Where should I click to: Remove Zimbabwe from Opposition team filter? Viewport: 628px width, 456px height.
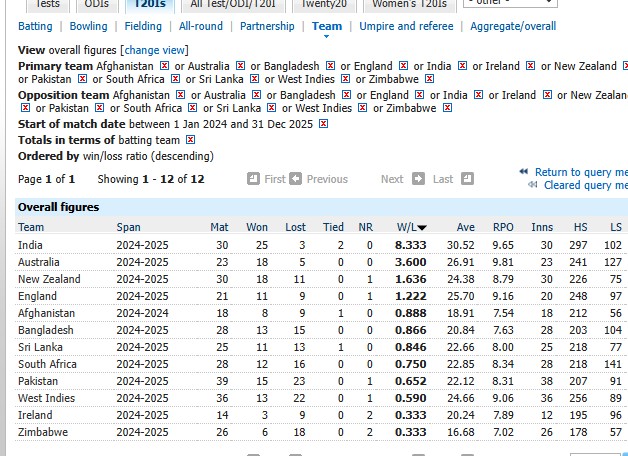447,108
